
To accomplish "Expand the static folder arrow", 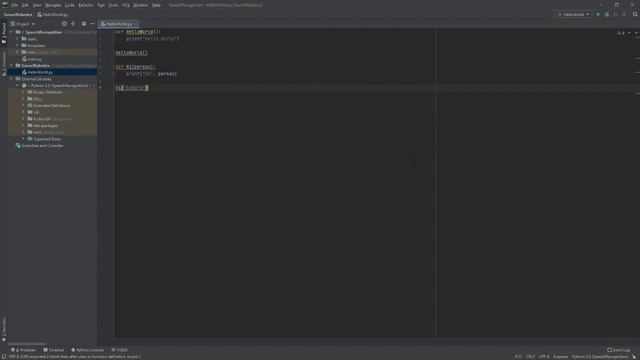I will tap(18, 39).
